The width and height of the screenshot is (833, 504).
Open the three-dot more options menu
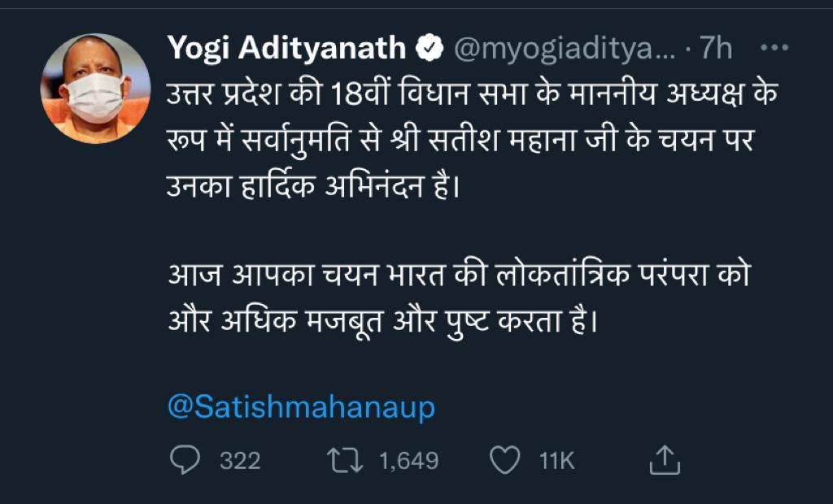coord(773,49)
